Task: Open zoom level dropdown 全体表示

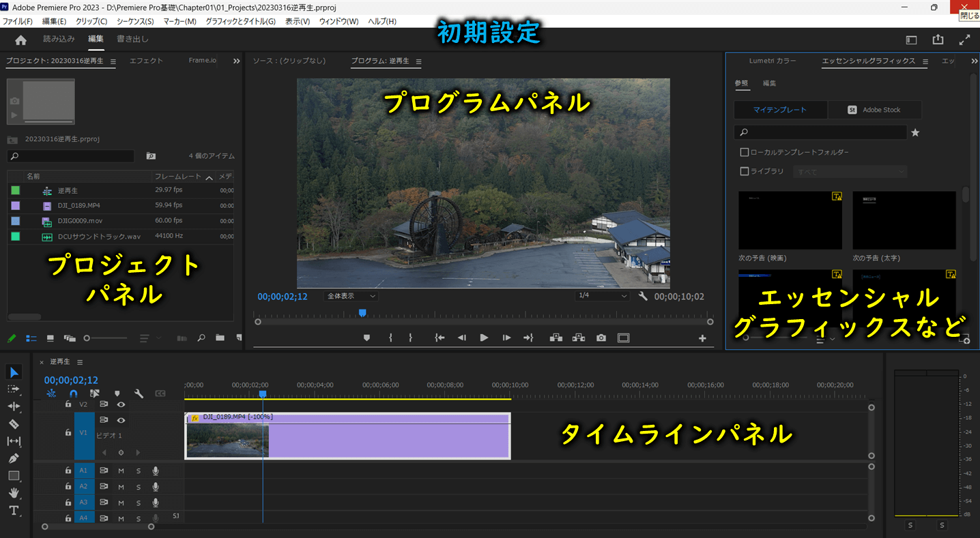Action: [351, 296]
